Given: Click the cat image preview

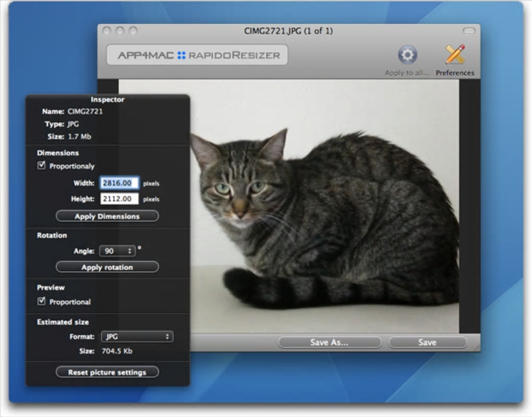Looking at the screenshot, I should coord(324,207).
